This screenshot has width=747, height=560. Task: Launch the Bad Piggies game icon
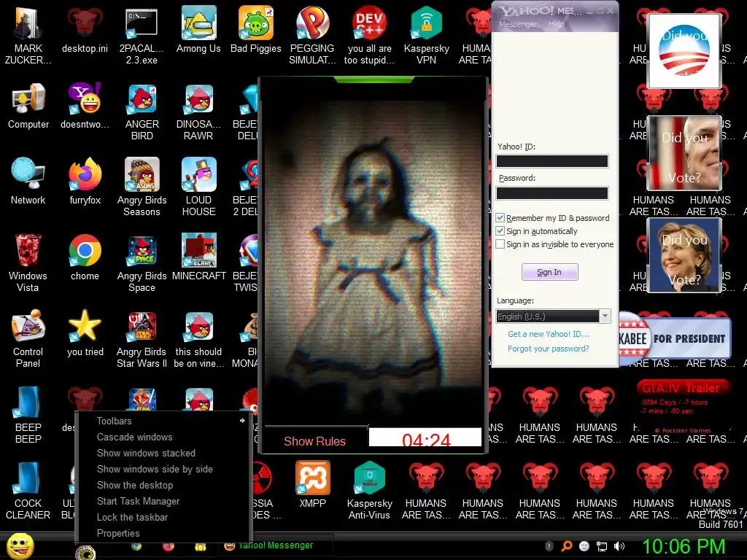[x=256, y=30]
